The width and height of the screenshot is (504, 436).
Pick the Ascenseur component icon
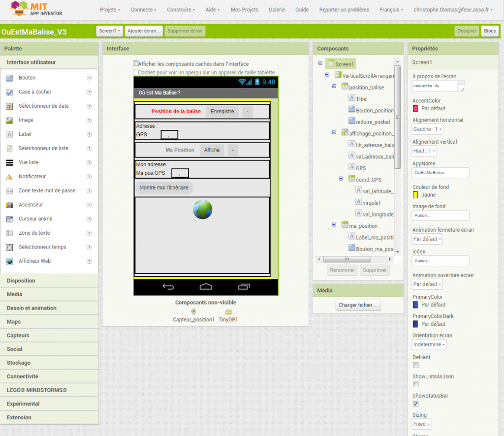10,205
